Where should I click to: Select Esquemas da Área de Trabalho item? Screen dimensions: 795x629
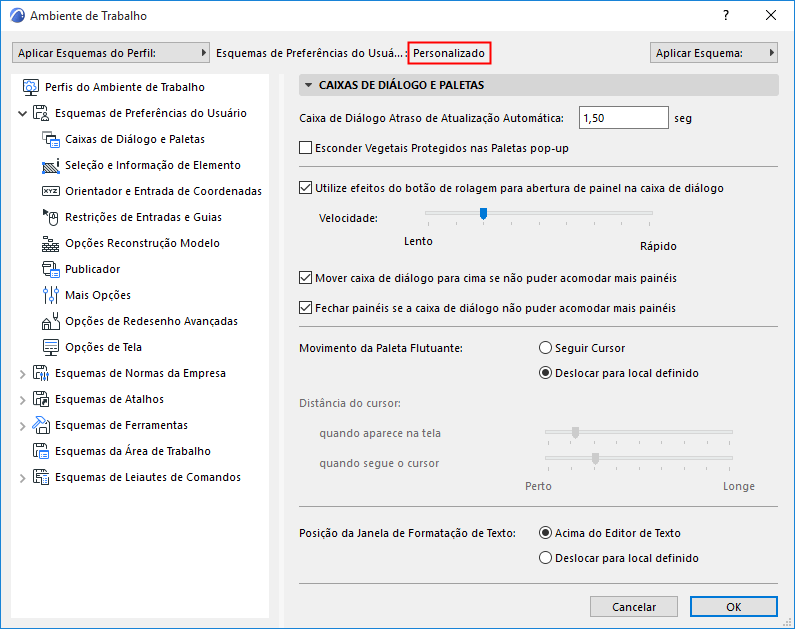(x=133, y=451)
